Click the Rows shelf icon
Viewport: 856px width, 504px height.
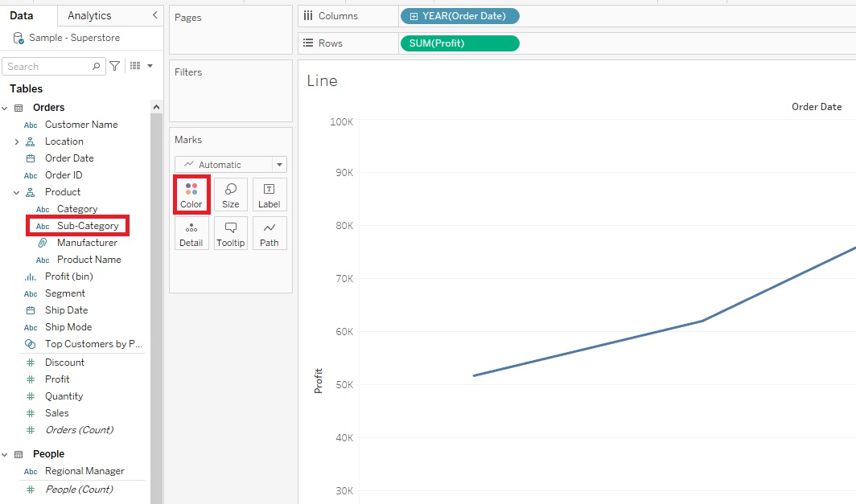point(308,43)
